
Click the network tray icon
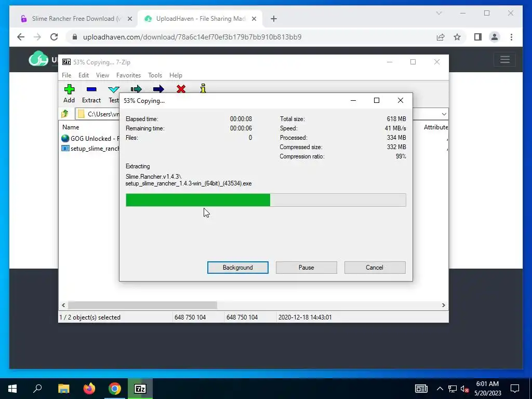click(x=453, y=389)
